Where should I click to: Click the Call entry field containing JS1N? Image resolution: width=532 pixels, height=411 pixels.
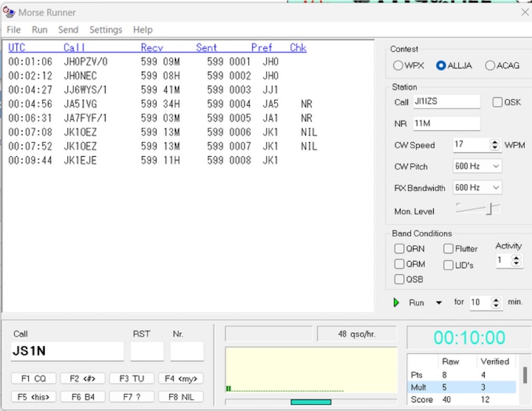tap(67, 351)
